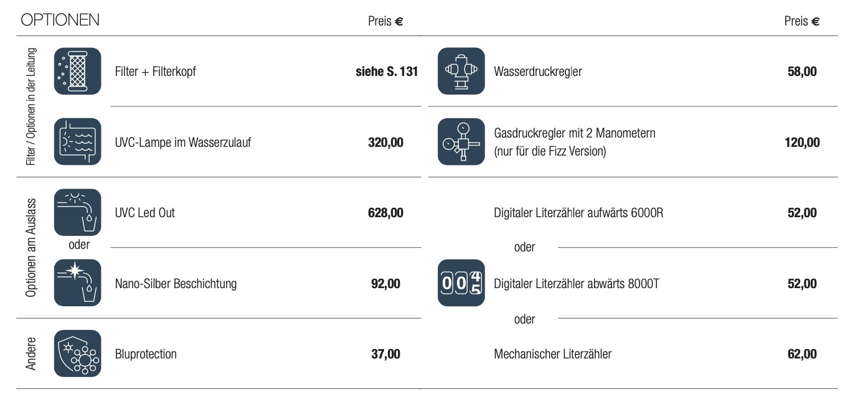Click the Wasserdruckregler price 58,00
Screen dimensions: 868x407
click(x=802, y=72)
